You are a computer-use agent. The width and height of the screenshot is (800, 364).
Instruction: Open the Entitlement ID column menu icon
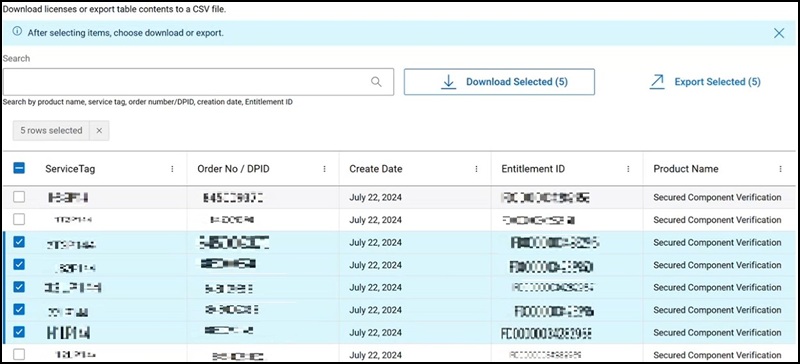[628, 169]
